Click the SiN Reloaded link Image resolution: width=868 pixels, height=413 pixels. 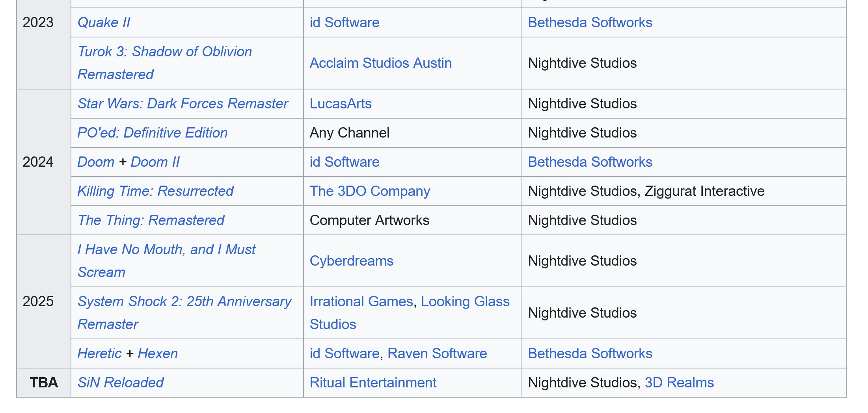coord(120,383)
